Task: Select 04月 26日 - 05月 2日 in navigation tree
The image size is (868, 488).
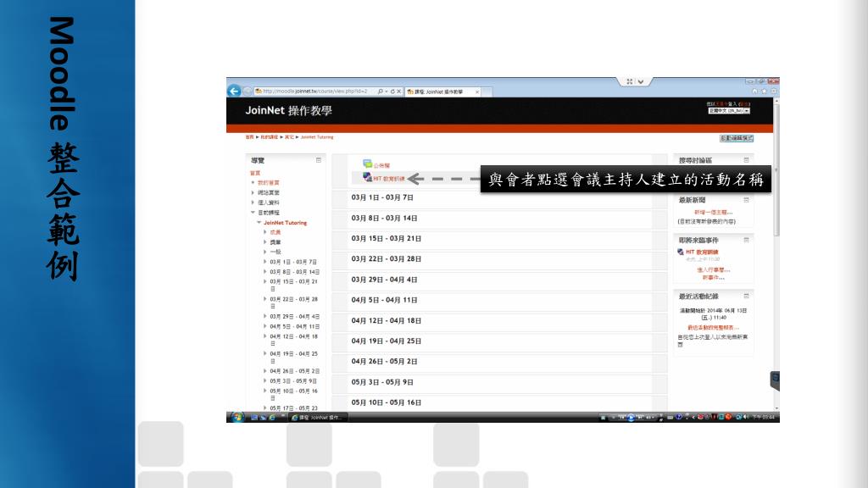Action: click(x=294, y=371)
